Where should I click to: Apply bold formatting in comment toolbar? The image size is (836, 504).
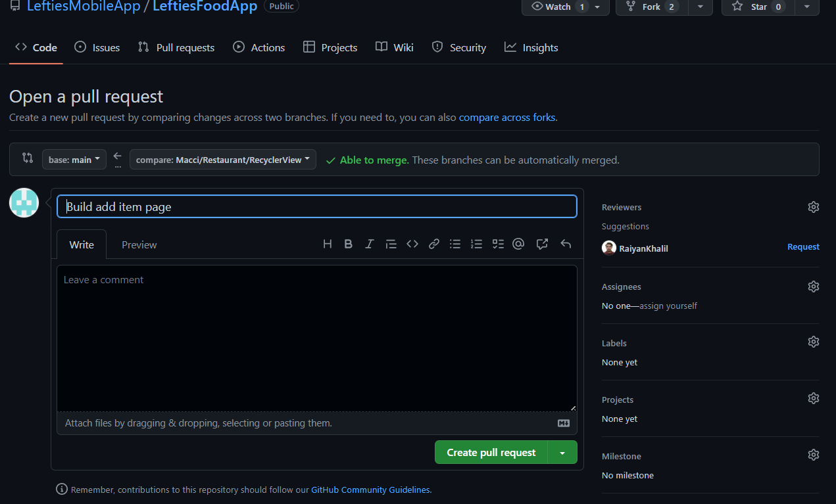point(349,244)
